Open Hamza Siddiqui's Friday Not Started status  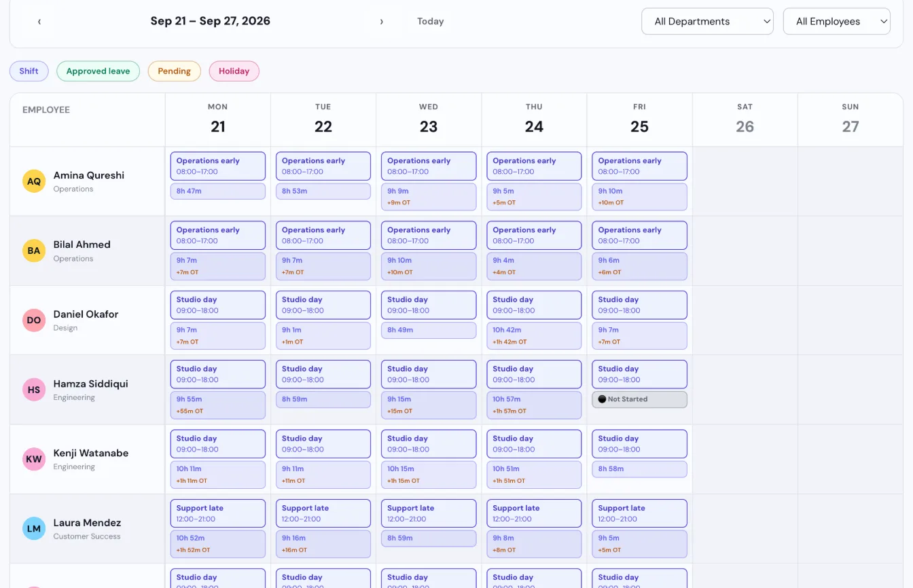tap(639, 399)
